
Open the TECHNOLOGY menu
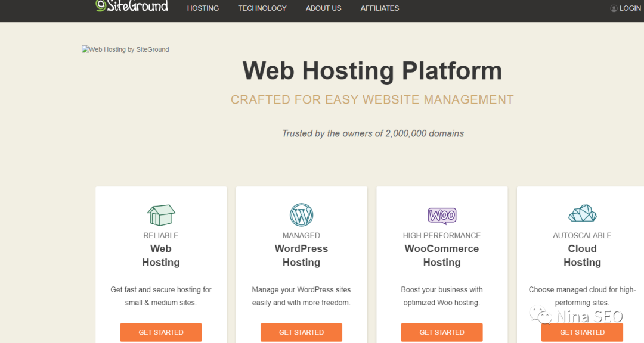pyautogui.click(x=262, y=8)
